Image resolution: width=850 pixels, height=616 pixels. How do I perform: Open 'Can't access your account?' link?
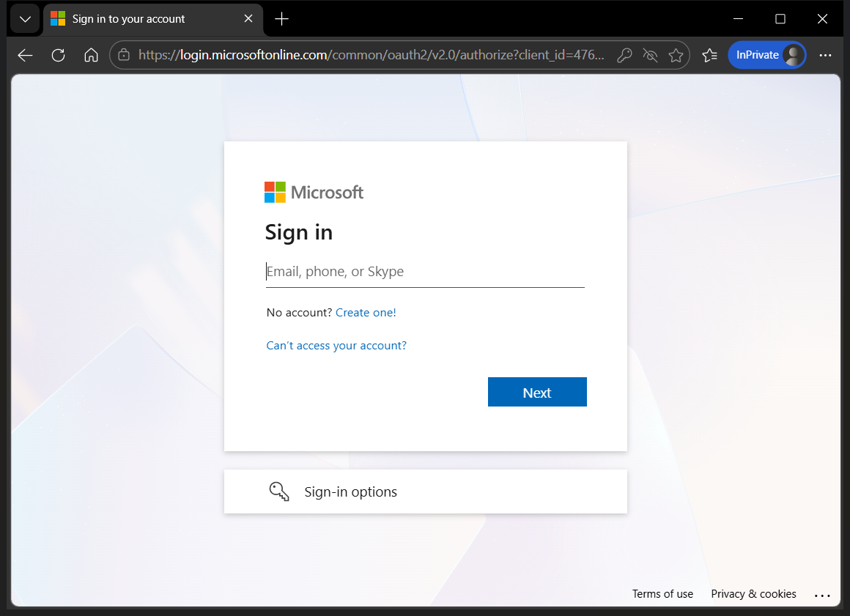pyautogui.click(x=336, y=345)
